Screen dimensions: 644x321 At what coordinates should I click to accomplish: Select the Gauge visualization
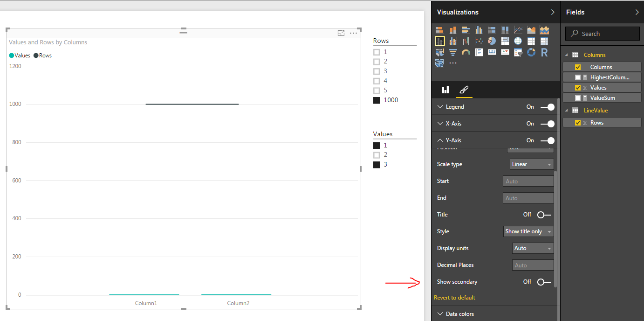point(466,52)
